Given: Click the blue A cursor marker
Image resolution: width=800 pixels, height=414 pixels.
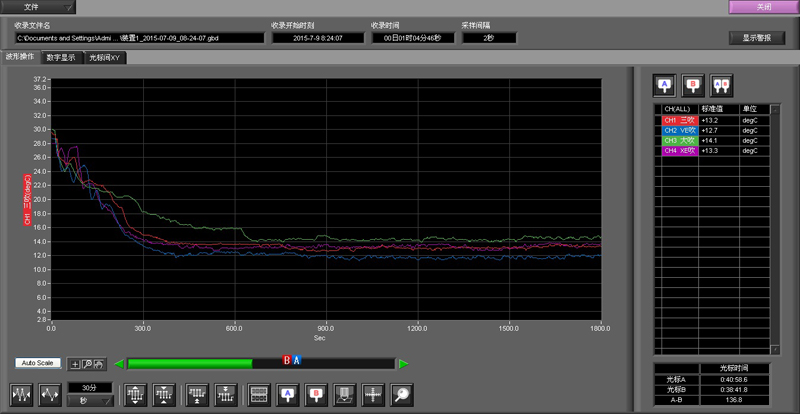Looking at the screenshot, I should 296,360.
